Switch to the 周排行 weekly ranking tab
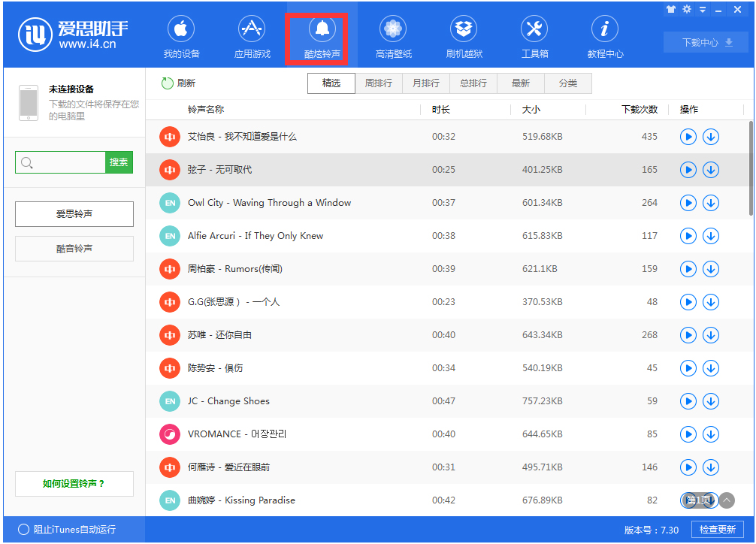This screenshot has height=544, width=756. coord(379,83)
